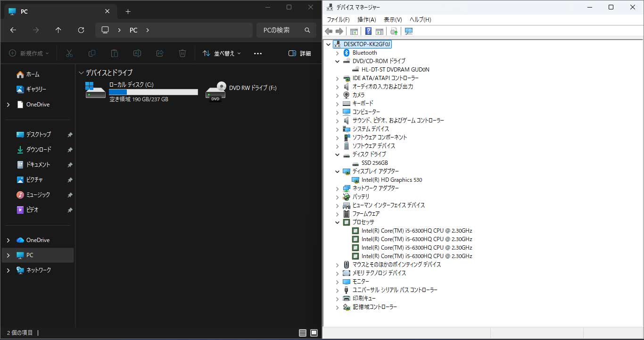
Task: Click the Device Manager help icon
Action: [x=368, y=31]
